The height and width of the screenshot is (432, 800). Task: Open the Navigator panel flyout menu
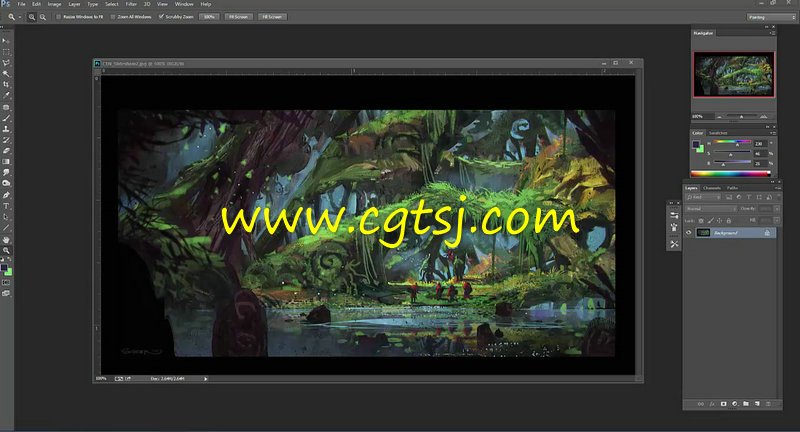[772, 33]
